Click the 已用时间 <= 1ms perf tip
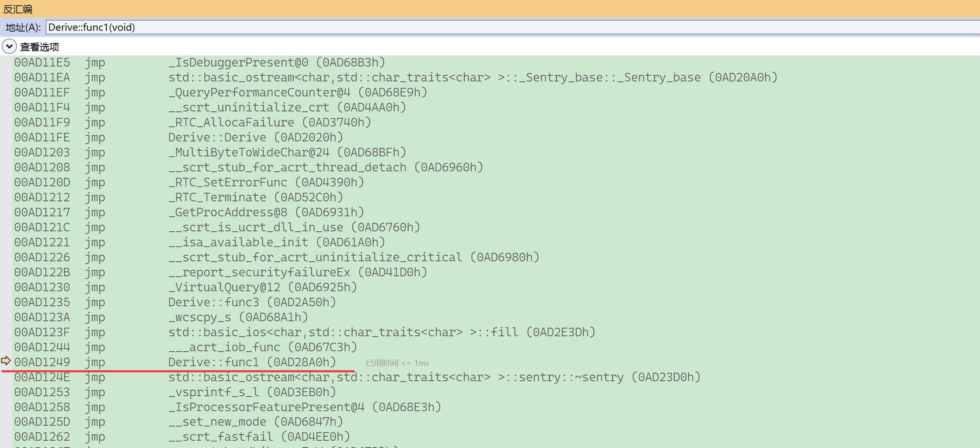 pyautogui.click(x=397, y=363)
